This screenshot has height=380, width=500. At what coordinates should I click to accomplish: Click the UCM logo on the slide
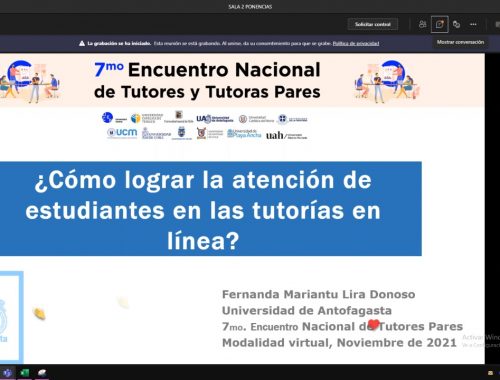[x=122, y=133]
